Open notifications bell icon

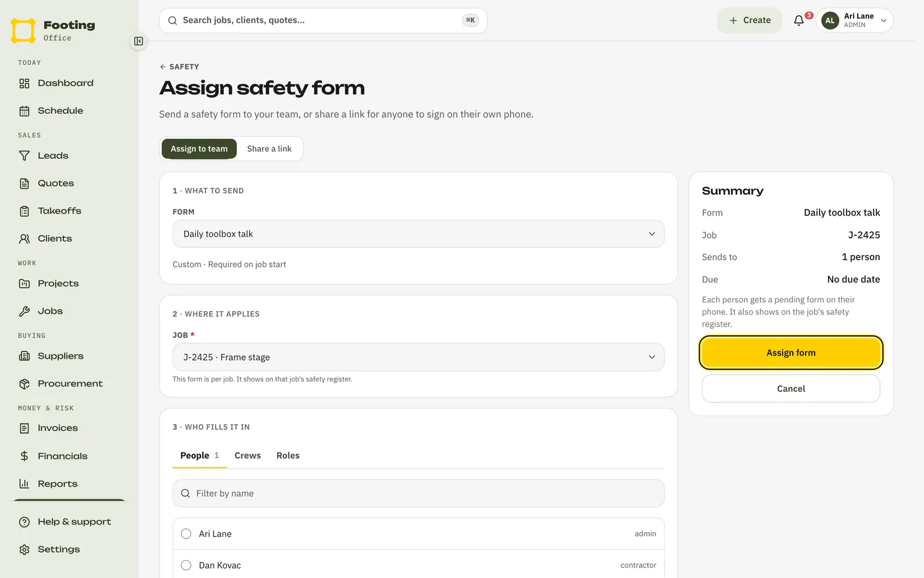click(x=799, y=20)
